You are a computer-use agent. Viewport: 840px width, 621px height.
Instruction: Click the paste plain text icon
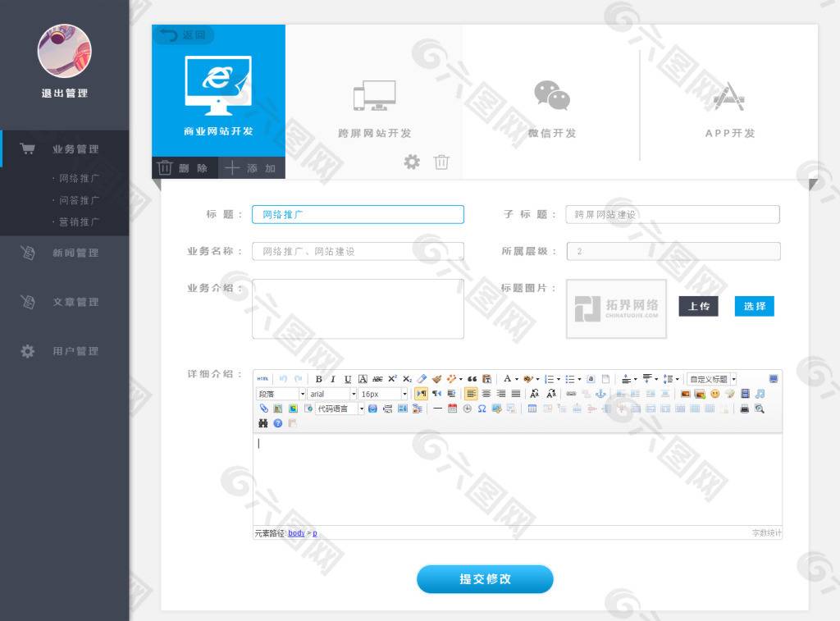click(487, 379)
